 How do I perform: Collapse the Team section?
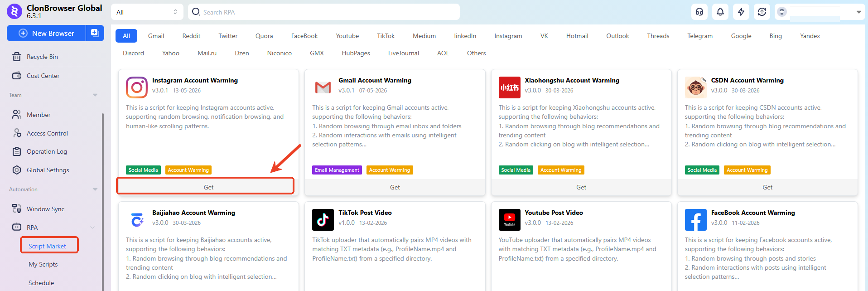[x=95, y=95]
